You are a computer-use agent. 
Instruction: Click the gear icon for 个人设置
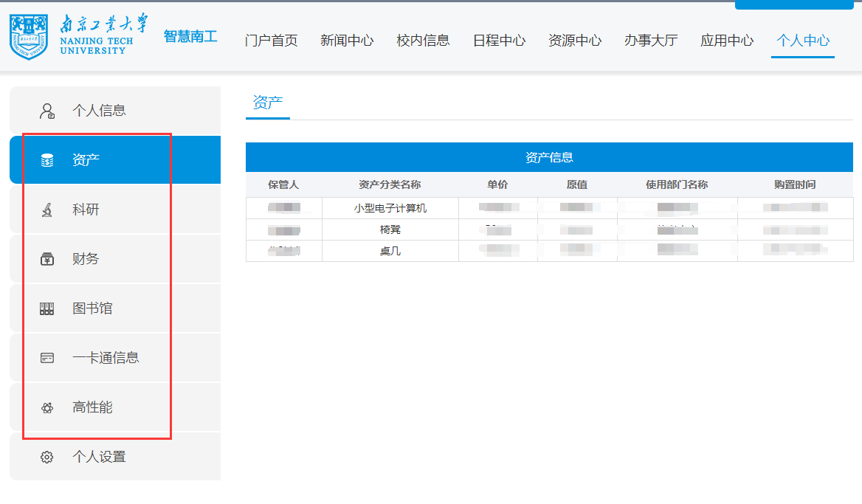pos(47,458)
